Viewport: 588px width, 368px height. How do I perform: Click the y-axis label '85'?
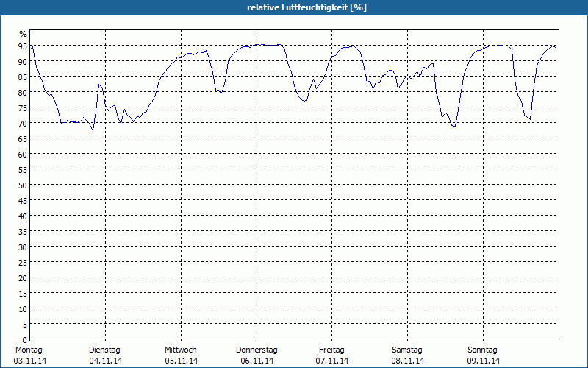23,77
